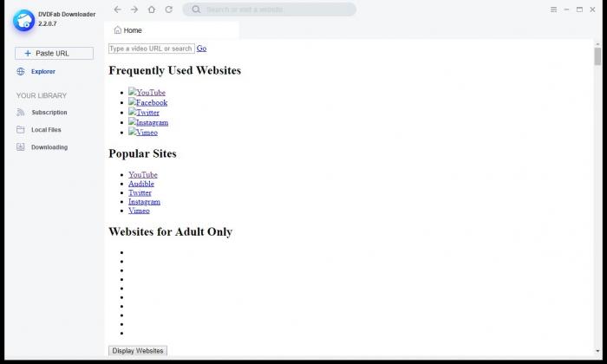The width and height of the screenshot is (607, 364).
Task: Close the DVDFab Downloader window
Action: (x=592, y=10)
